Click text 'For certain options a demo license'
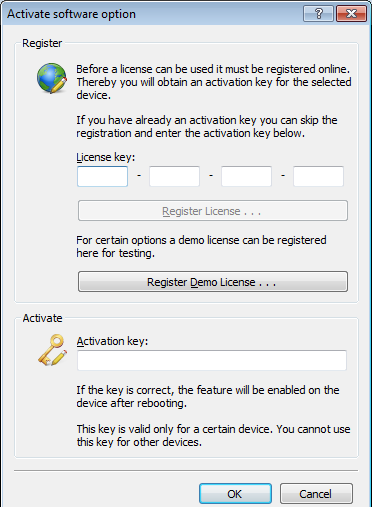The height and width of the screenshot is (507, 372). click(158, 240)
